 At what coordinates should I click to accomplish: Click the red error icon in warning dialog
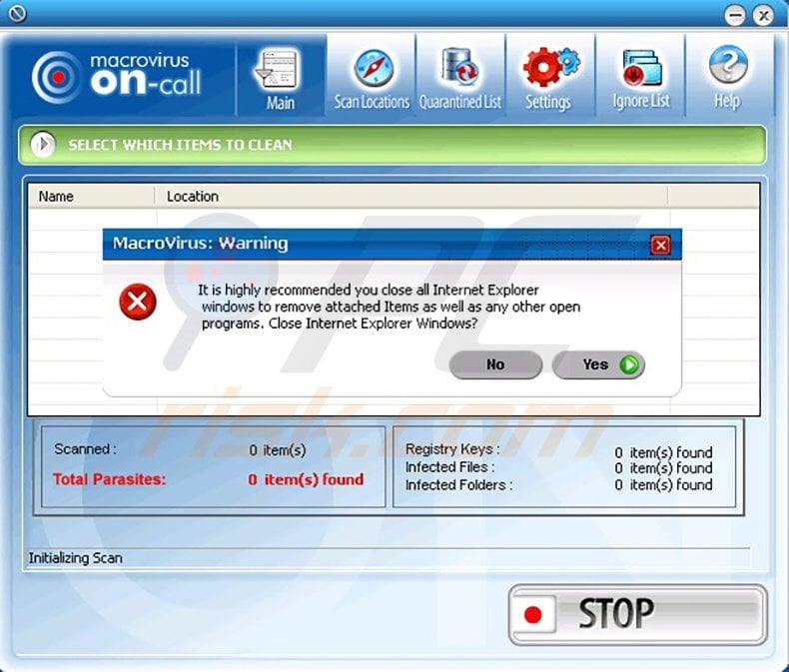[x=138, y=302]
